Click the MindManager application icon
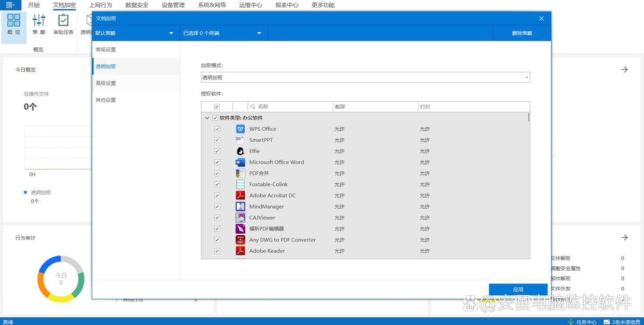This screenshot has height=325, width=644. [240, 207]
